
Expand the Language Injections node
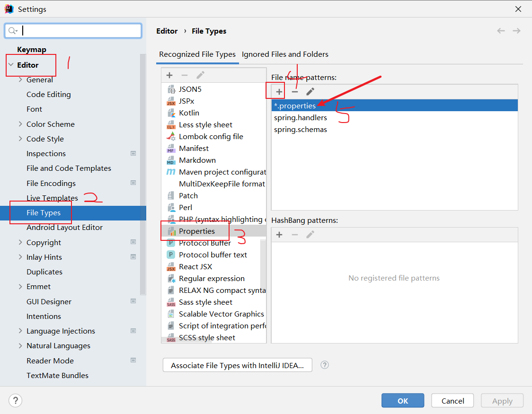pos(20,331)
